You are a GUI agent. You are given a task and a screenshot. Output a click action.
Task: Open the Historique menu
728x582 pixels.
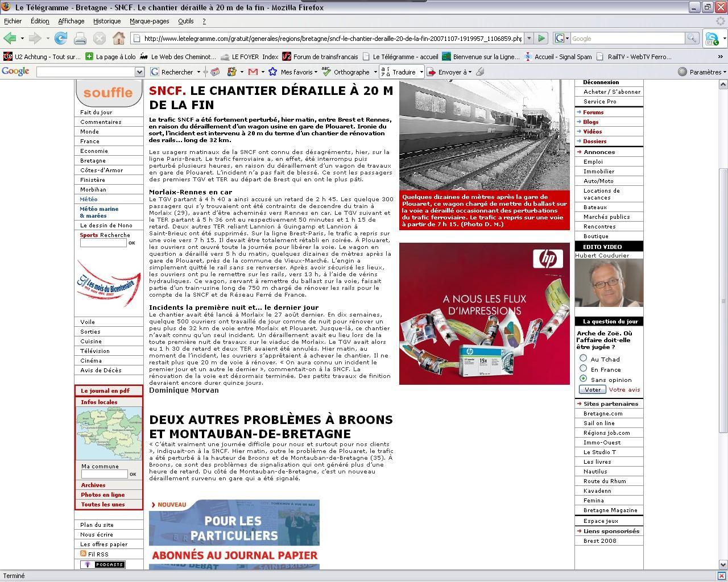tap(107, 21)
